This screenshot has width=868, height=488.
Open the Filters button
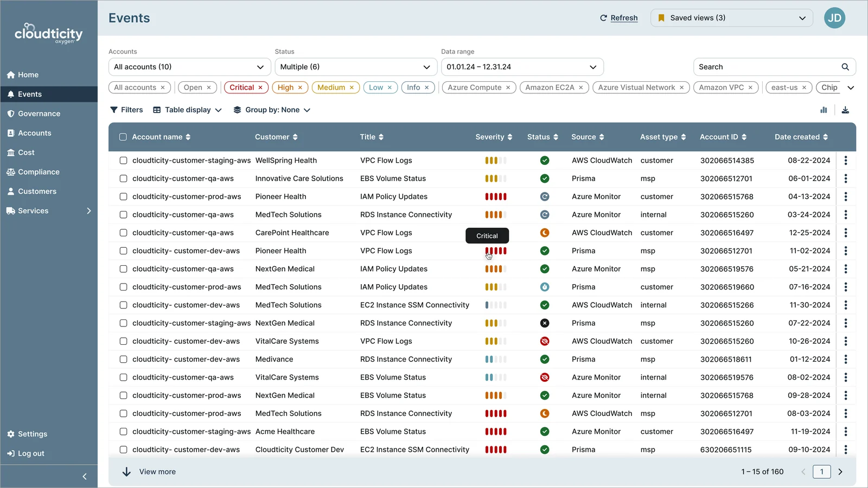tap(126, 110)
